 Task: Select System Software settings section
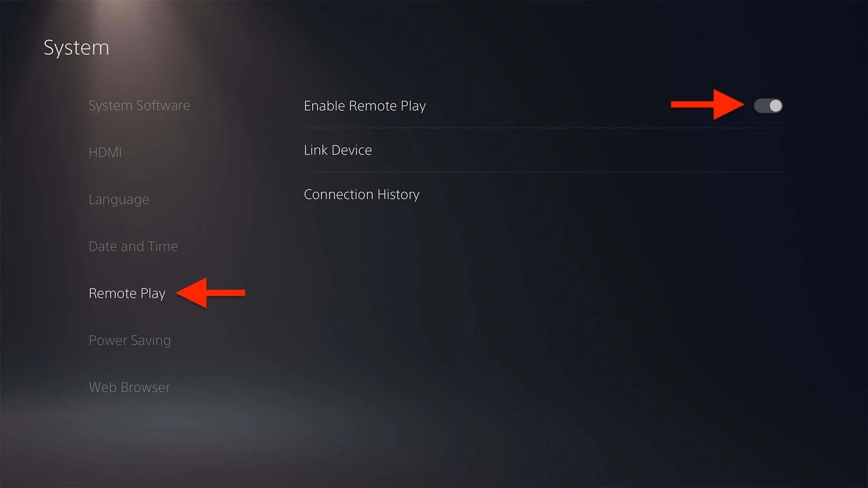[x=140, y=105]
